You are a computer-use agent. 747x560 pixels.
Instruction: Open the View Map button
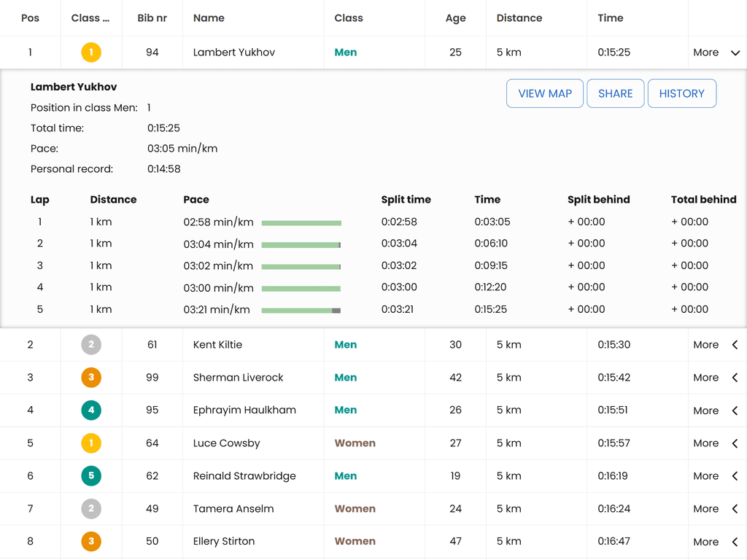click(x=545, y=93)
